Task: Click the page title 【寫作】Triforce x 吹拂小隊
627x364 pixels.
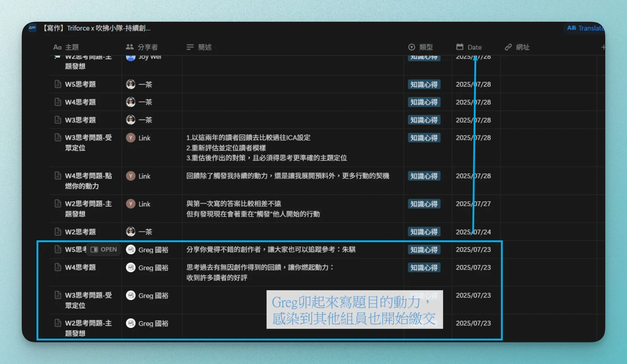Action: coord(97,28)
